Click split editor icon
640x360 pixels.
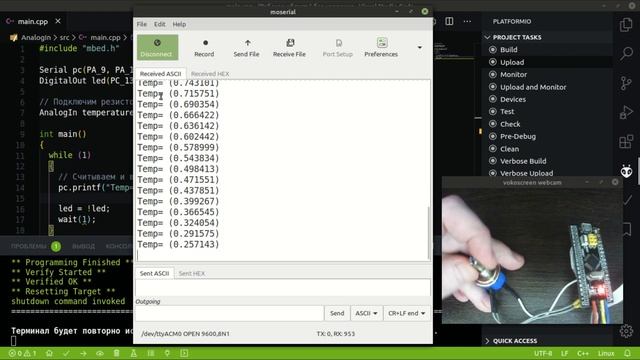pos(449,21)
